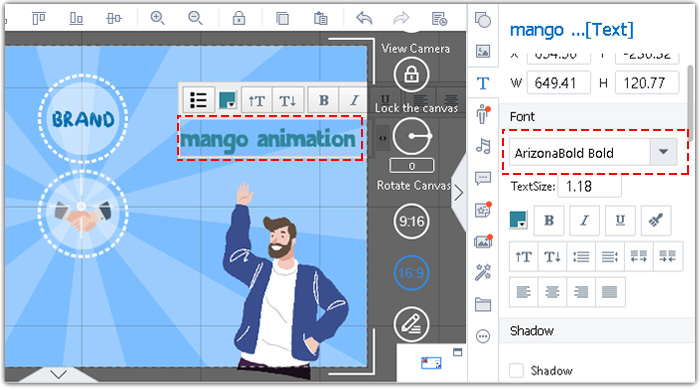Open text color swatch in properties panel
Viewport: 700px width, 390px height.
tap(518, 220)
